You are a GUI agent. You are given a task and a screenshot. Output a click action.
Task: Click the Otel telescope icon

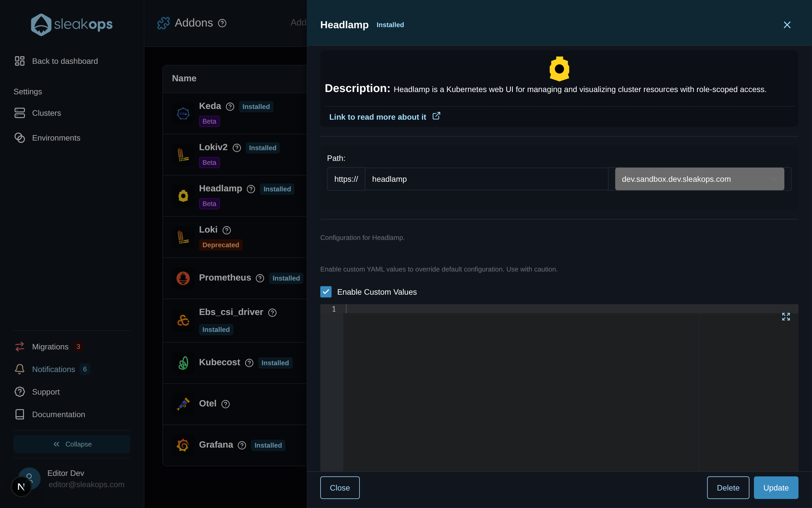pos(183,404)
